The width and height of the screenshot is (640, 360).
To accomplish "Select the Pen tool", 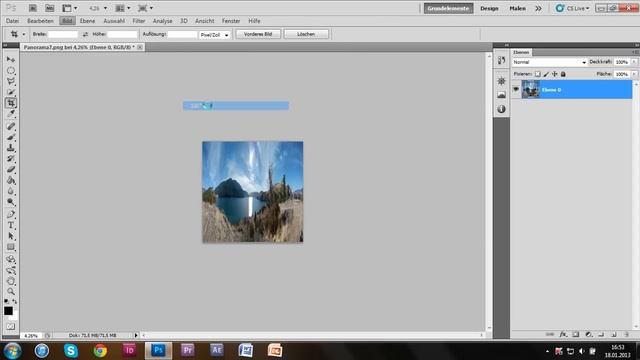I will [x=11, y=214].
